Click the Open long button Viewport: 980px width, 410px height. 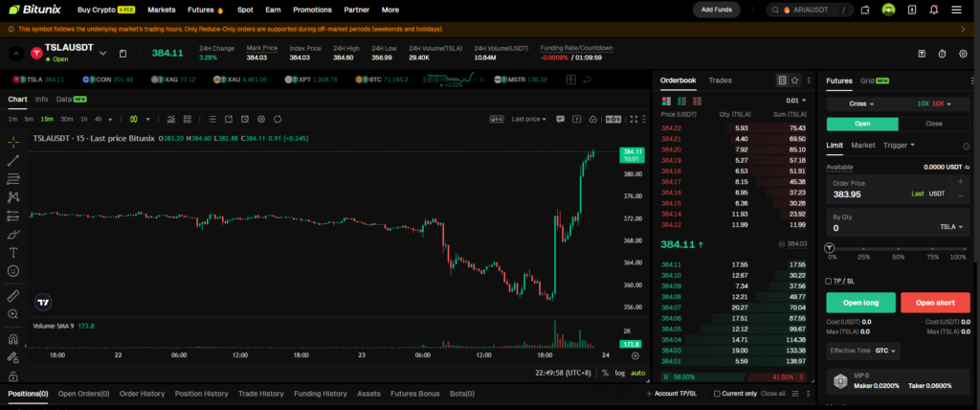click(860, 303)
